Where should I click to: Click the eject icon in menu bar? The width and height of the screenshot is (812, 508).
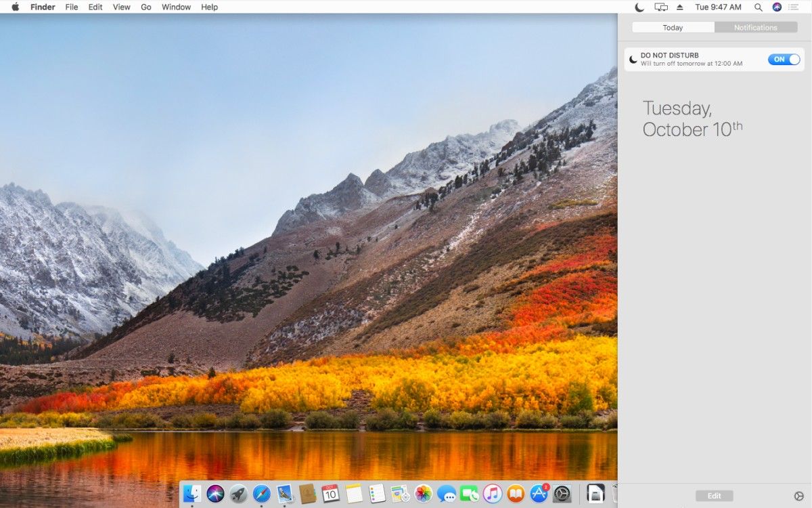pos(680,7)
